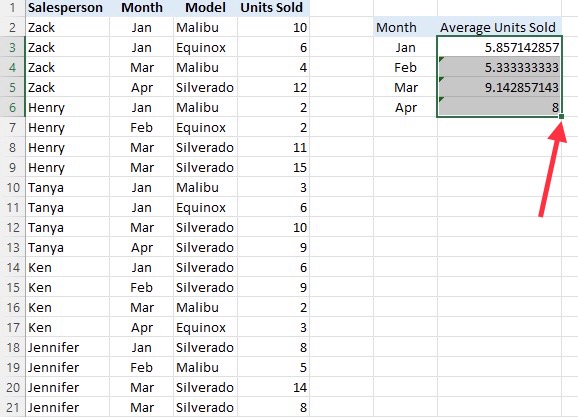Viewport: 578px width, 417px height.
Task: Select row header 3
Action: click(x=13, y=47)
